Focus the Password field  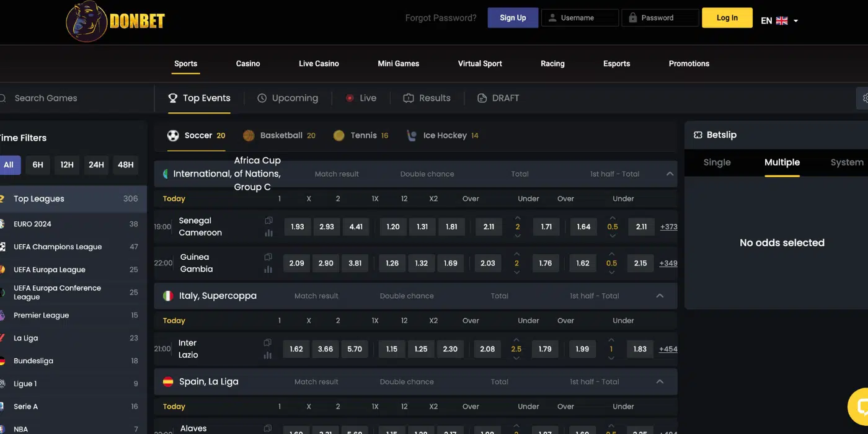[x=660, y=18]
